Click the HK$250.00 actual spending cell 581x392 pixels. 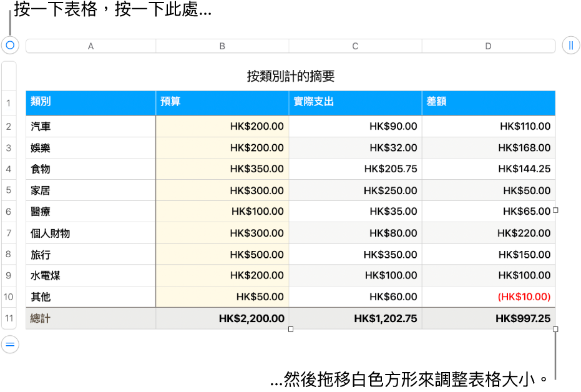[355, 190]
